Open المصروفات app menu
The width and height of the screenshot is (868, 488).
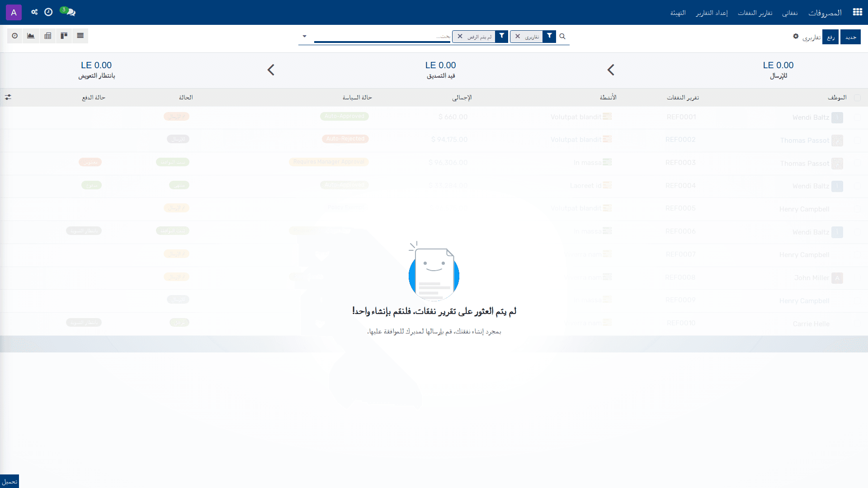point(825,13)
